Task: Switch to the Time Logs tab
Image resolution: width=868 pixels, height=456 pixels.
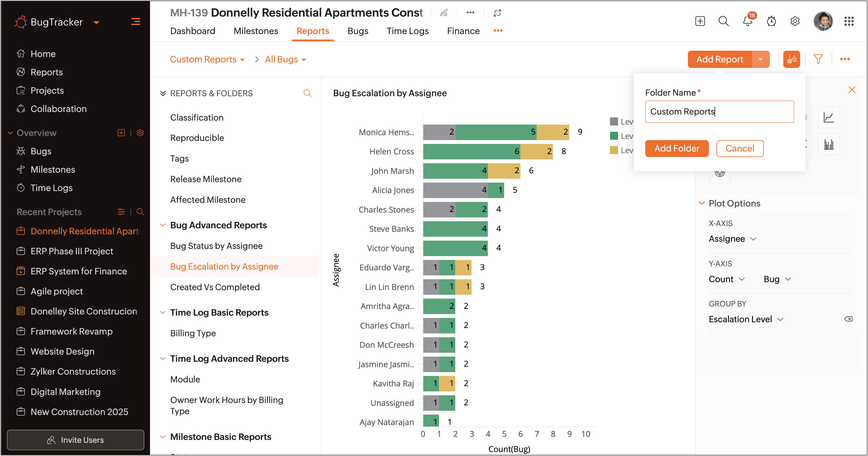Action: click(407, 31)
